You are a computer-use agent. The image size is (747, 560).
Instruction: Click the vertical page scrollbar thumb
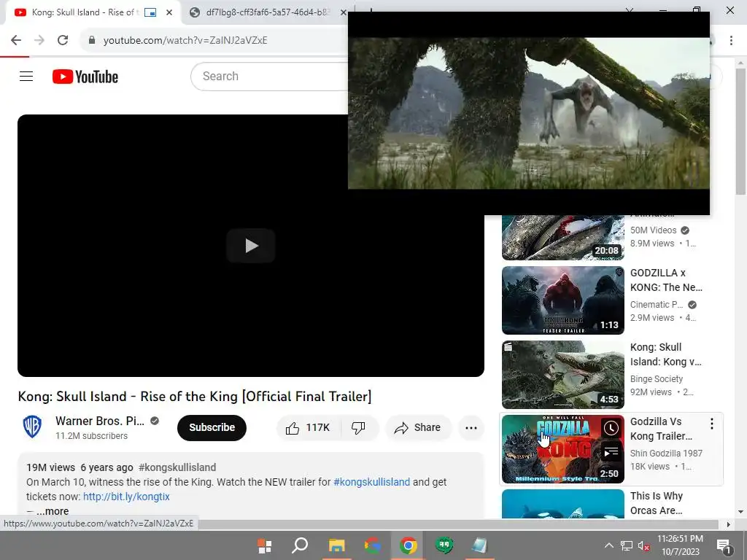click(740, 131)
